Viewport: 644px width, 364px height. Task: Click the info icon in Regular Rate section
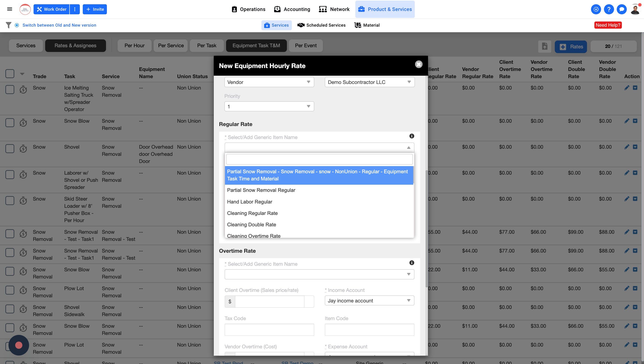[x=411, y=136]
